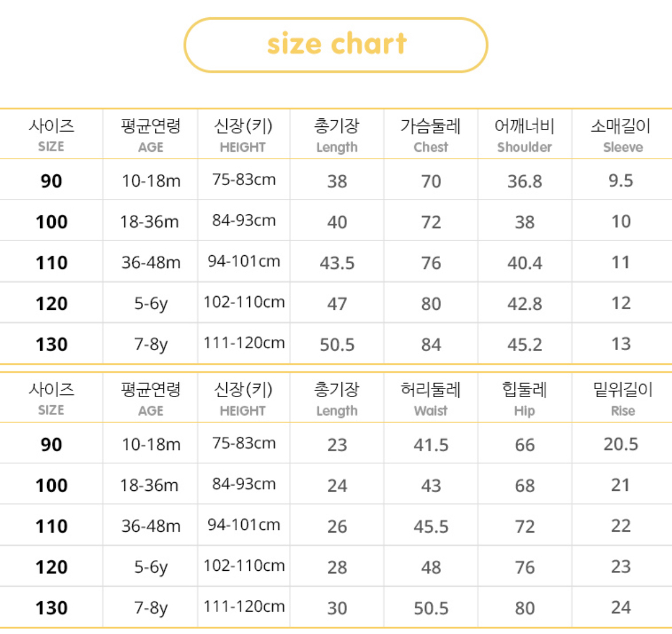672x634 pixels.
Task: Select the Waist column header
Action: click(431, 399)
